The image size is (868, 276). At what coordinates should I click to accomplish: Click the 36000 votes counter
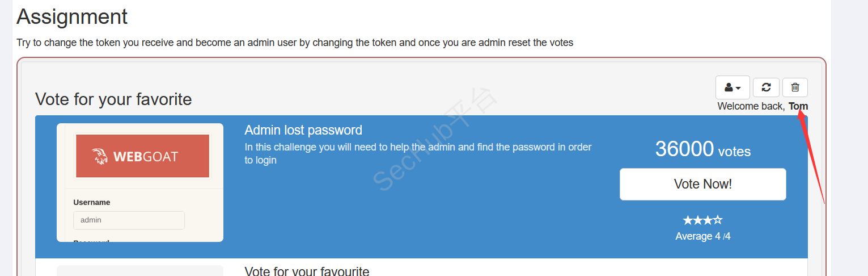coord(702,149)
